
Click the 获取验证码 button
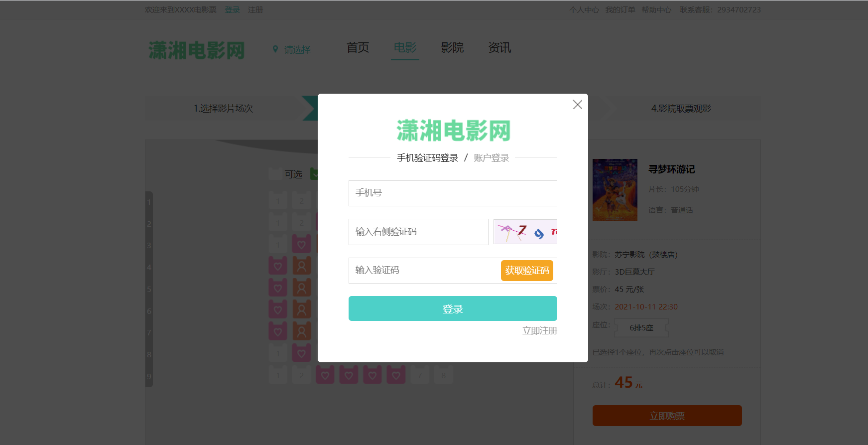527,271
